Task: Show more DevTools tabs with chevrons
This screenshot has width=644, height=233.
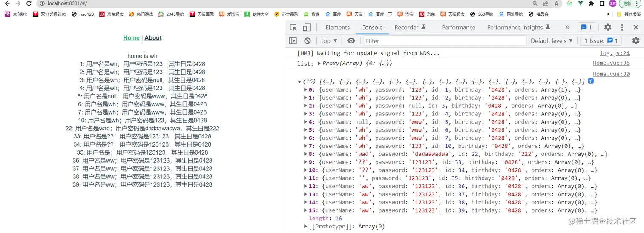Action: pyautogui.click(x=567, y=27)
